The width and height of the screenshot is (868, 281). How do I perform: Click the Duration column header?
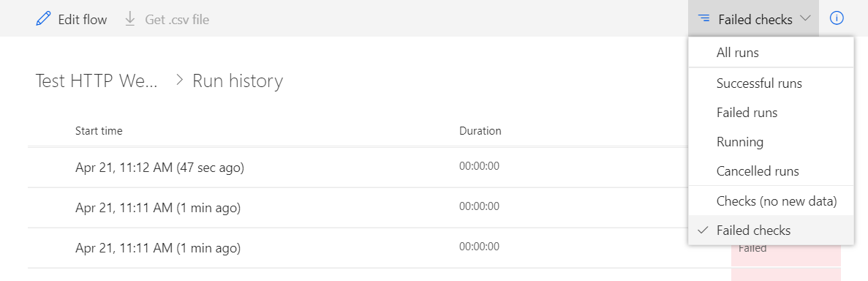(x=480, y=131)
